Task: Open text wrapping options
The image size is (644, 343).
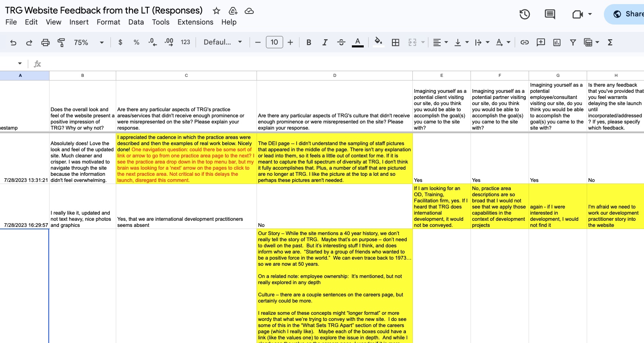Action: click(482, 42)
